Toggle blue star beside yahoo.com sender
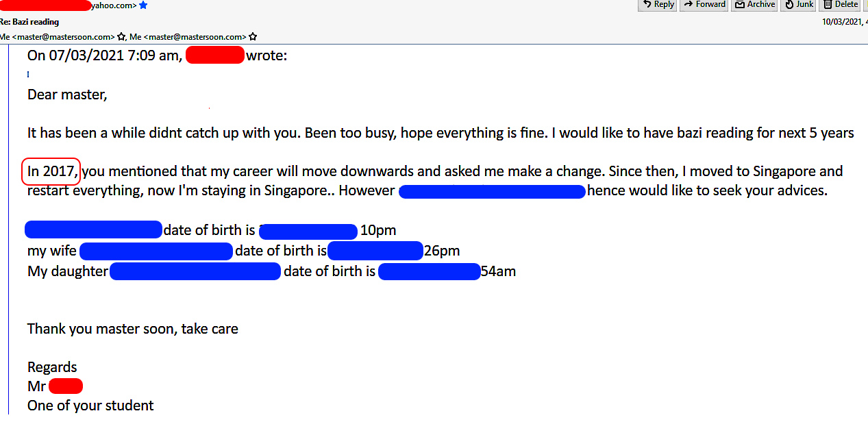The height and width of the screenshot is (422, 868). pyautogui.click(x=143, y=5)
